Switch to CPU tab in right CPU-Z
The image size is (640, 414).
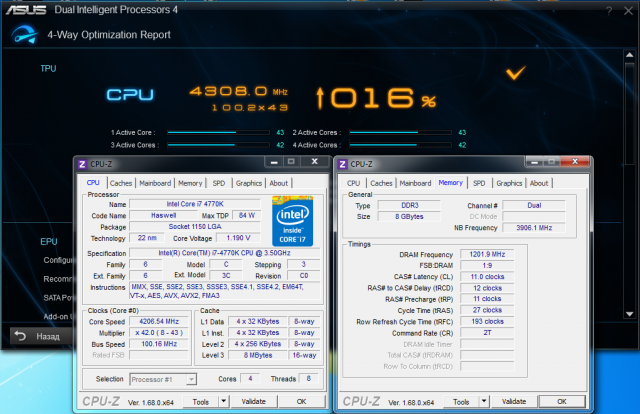tap(353, 183)
